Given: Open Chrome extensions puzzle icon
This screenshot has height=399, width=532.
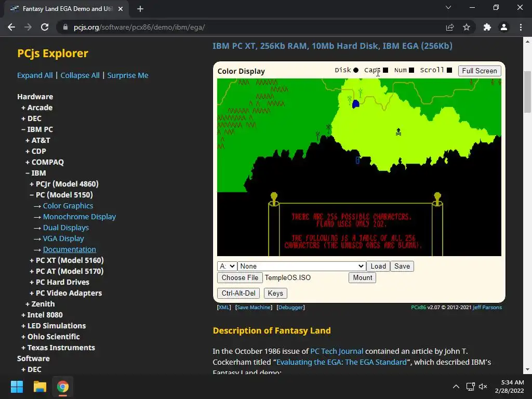Looking at the screenshot, I should [487, 27].
